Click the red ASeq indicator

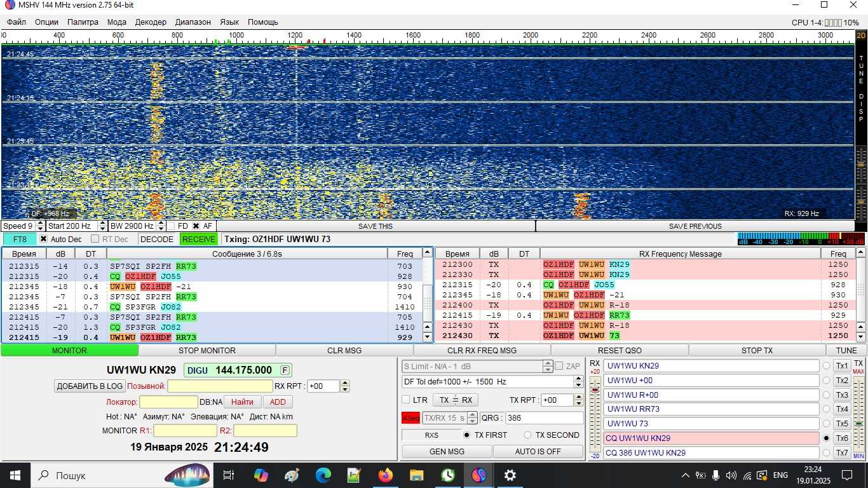click(x=410, y=418)
